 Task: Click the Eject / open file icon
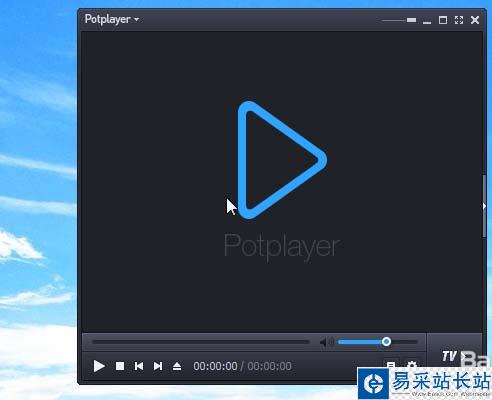click(177, 366)
